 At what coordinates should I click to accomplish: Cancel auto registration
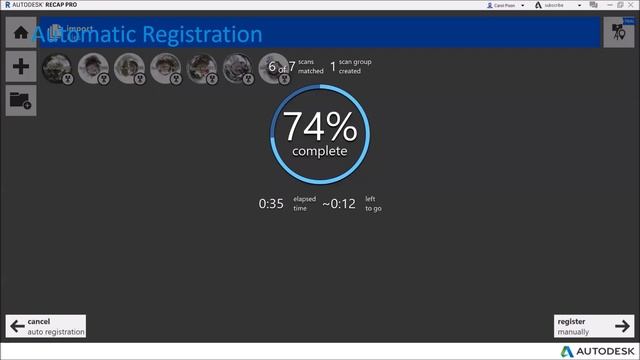(46, 326)
